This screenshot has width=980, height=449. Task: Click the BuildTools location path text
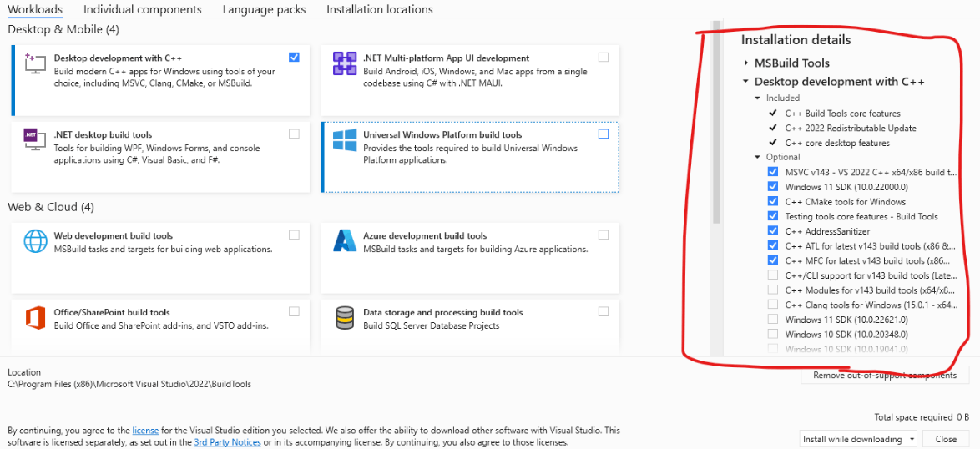[129, 384]
